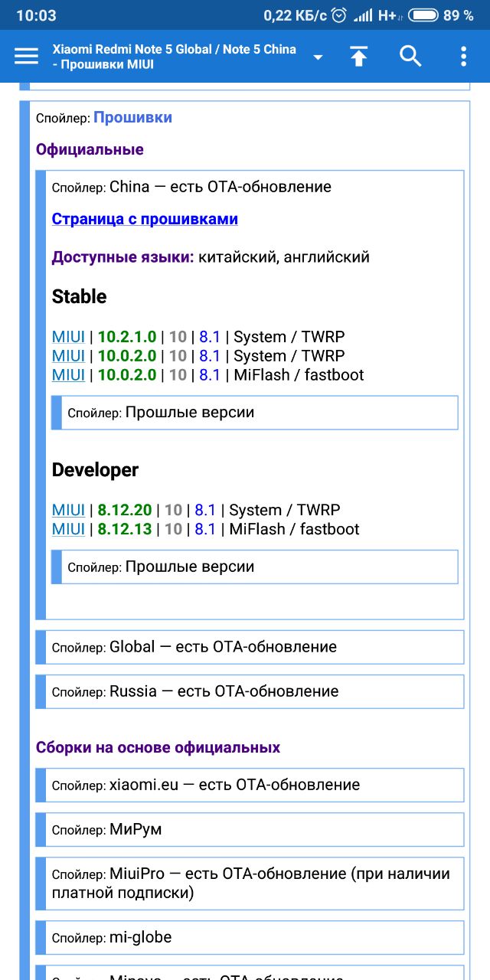This screenshot has width=490, height=980.
Task: Expand the xiaomi.eu spoiler
Action: [250, 785]
